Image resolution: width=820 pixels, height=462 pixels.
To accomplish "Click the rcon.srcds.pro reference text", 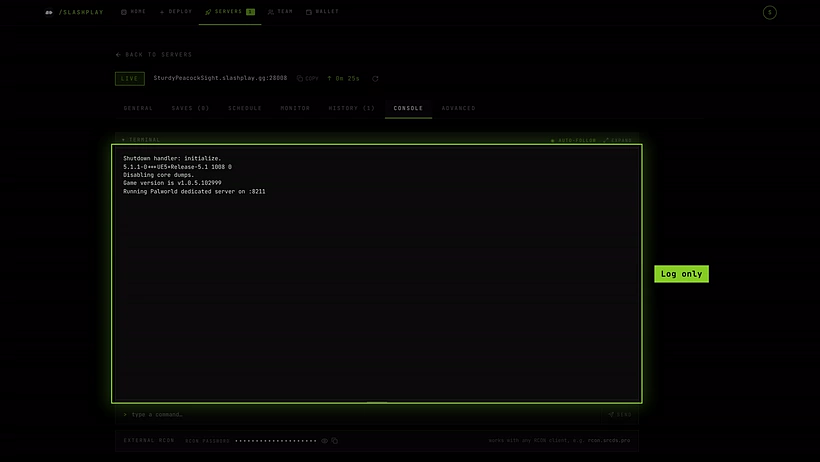I will coord(609,441).
